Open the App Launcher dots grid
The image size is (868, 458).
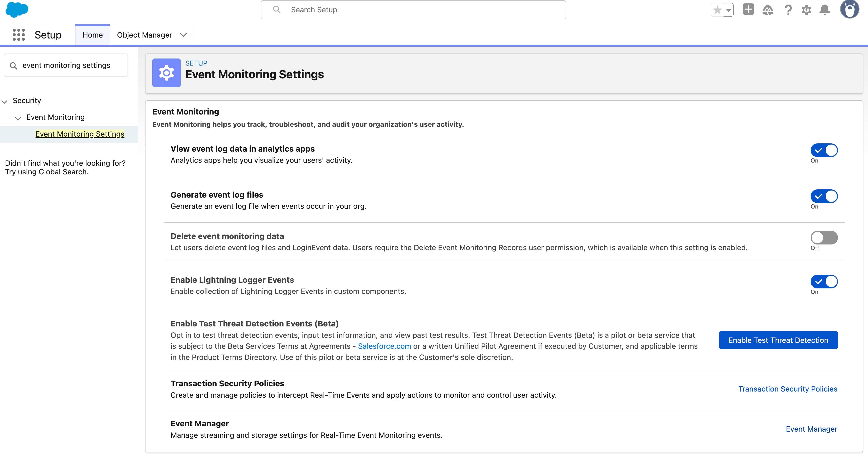click(x=18, y=35)
